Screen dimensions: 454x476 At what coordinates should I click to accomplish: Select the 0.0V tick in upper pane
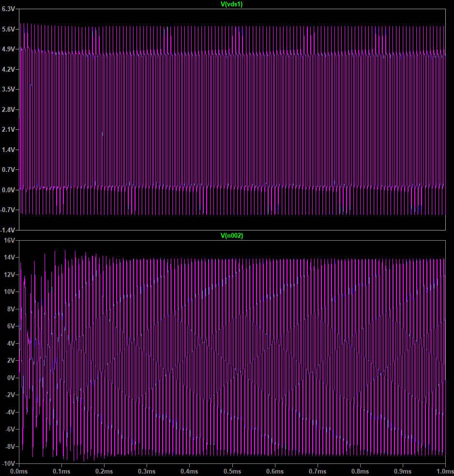click(8, 190)
